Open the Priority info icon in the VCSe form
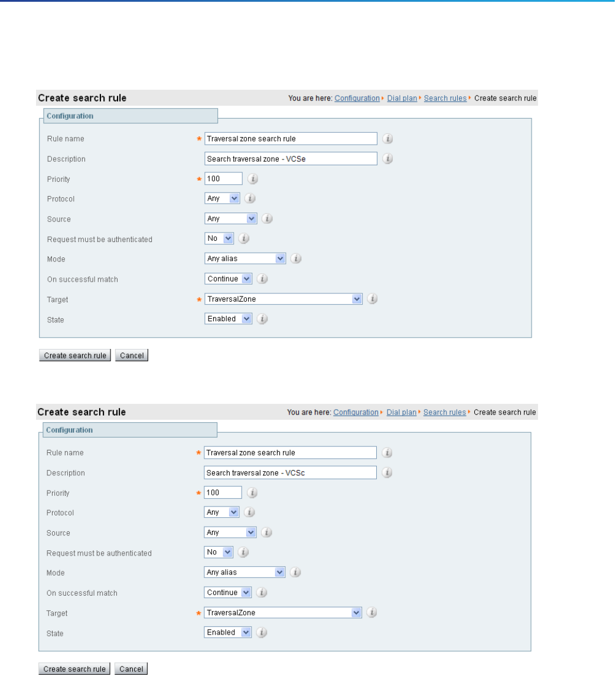This screenshot has height=676, width=616. pos(253,179)
